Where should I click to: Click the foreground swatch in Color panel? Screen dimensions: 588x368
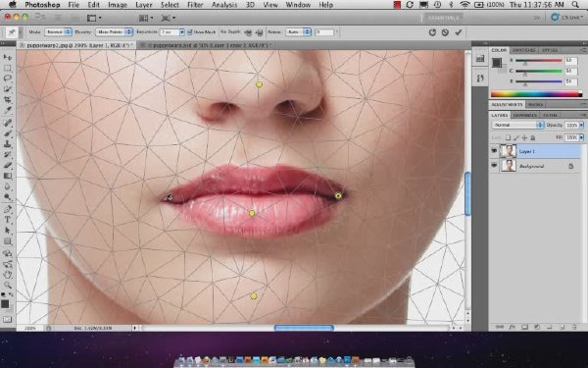pos(497,63)
